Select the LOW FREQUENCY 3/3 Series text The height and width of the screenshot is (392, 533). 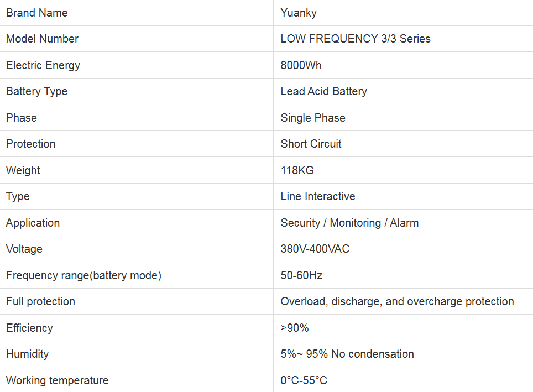[x=356, y=39]
